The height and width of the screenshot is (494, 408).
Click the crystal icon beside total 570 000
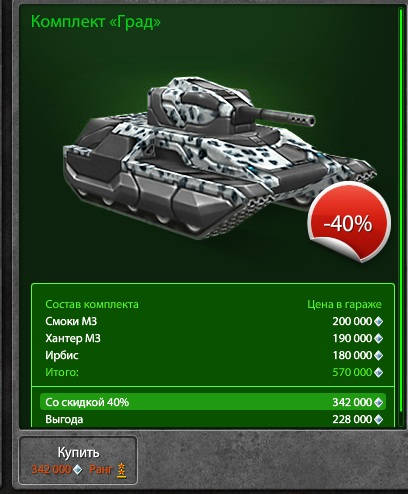(378, 373)
